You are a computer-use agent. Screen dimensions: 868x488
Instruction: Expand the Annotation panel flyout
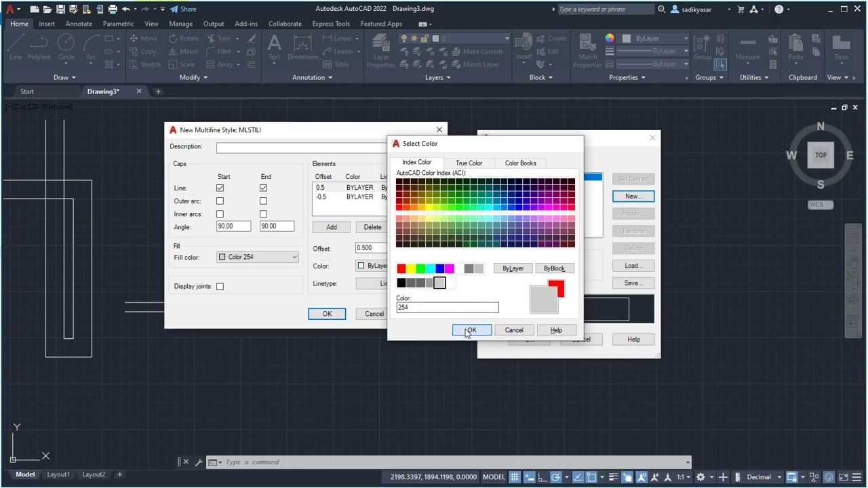coord(312,77)
